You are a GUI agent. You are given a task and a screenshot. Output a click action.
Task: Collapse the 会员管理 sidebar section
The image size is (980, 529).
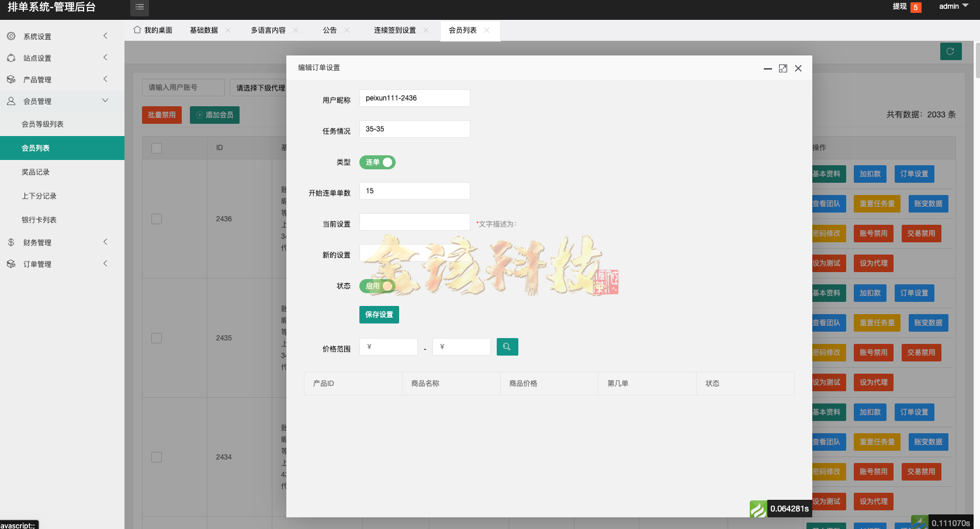click(x=105, y=100)
